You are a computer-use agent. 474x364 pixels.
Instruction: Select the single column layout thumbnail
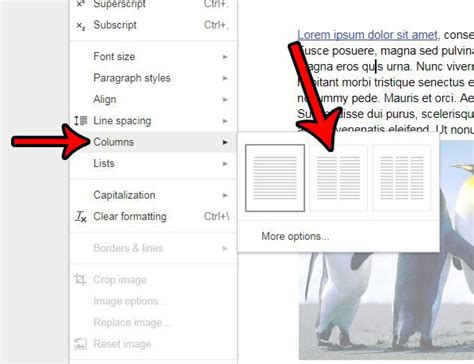pos(275,178)
